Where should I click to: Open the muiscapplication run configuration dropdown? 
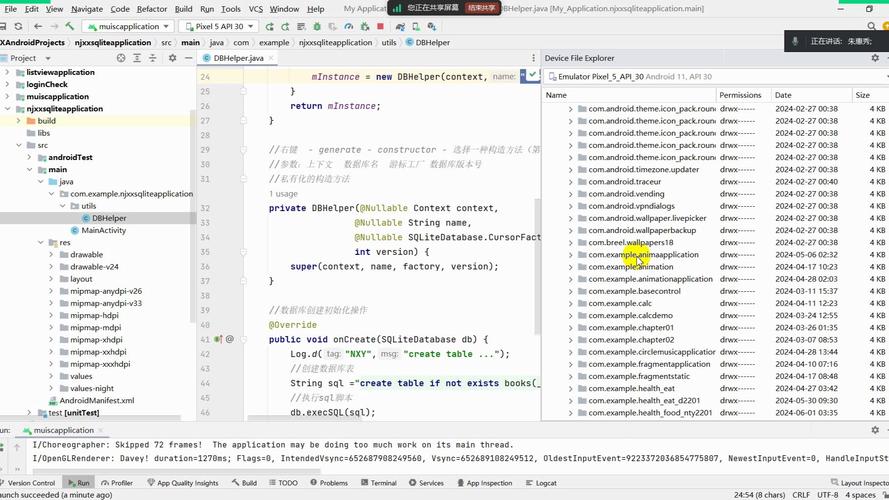(128, 26)
